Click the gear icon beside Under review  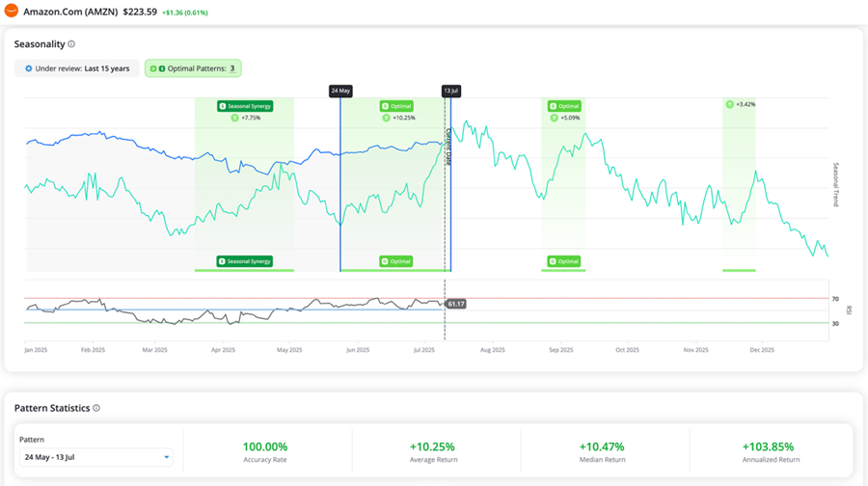(x=28, y=68)
